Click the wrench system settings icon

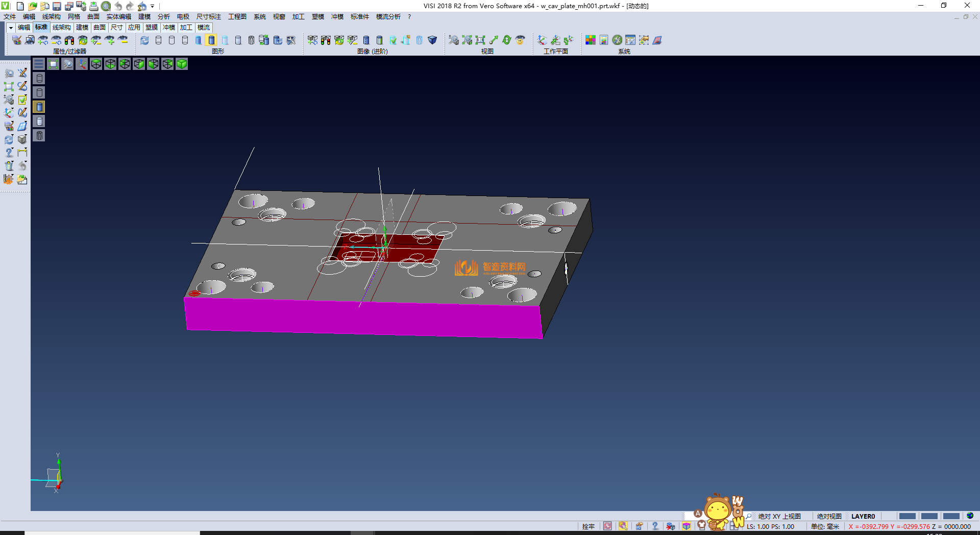617,40
